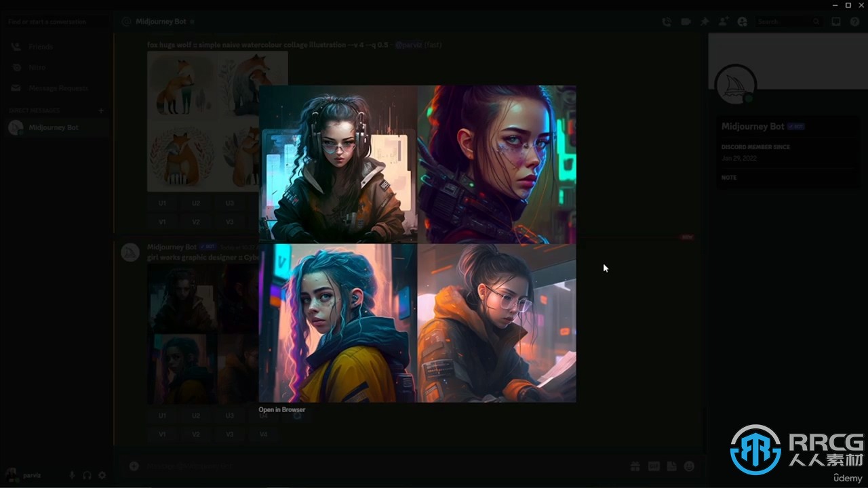868x488 pixels.
Task: Click the message text input field
Action: tap(383, 466)
